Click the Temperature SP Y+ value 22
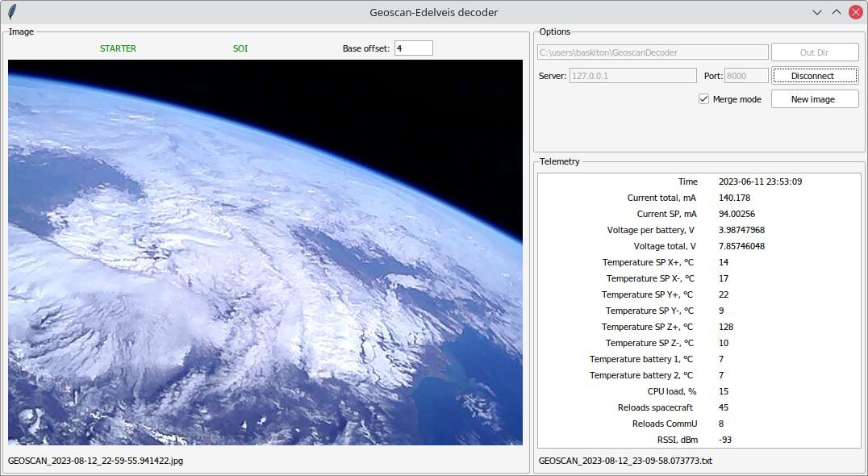The height and width of the screenshot is (476, 868). pos(724,294)
